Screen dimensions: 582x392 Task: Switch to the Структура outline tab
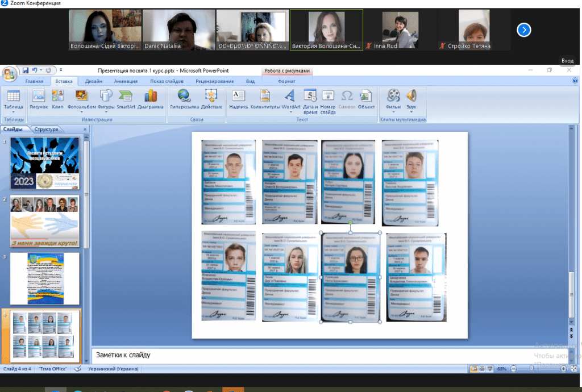(46, 129)
